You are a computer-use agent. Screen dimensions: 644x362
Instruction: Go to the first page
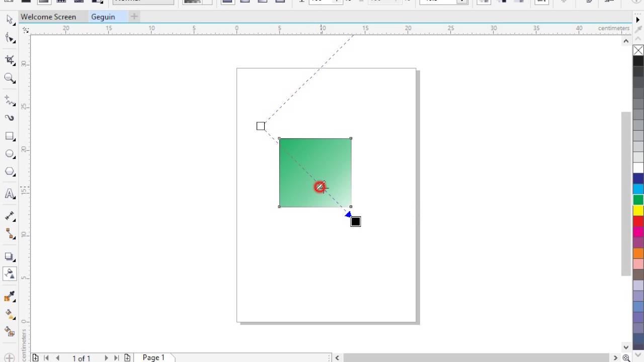pyautogui.click(x=46, y=358)
